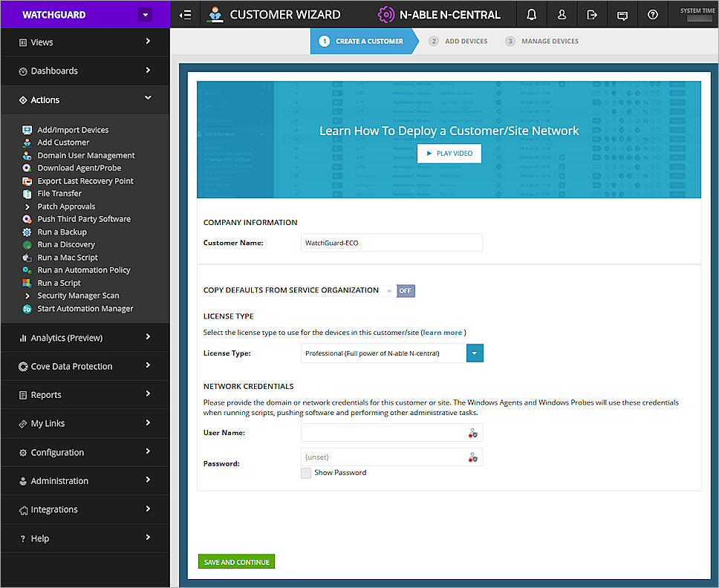Open the License Type dropdown
The image size is (719, 588).
(x=475, y=353)
